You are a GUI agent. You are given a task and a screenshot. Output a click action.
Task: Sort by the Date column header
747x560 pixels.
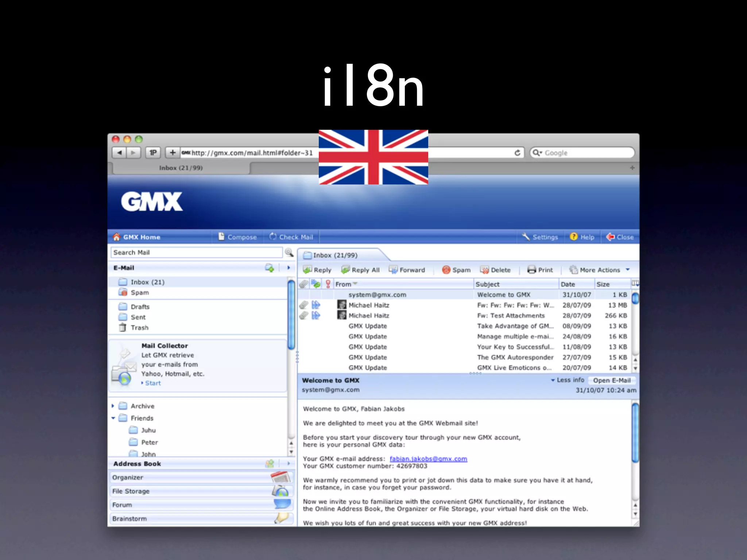[576, 284]
